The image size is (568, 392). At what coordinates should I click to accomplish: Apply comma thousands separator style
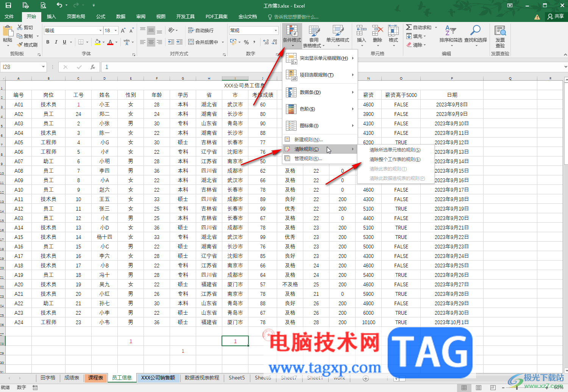coord(254,42)
